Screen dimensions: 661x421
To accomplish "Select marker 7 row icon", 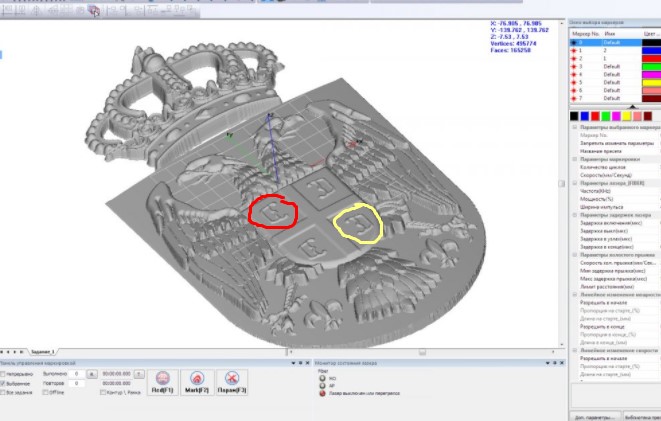I will click(572, 99).
